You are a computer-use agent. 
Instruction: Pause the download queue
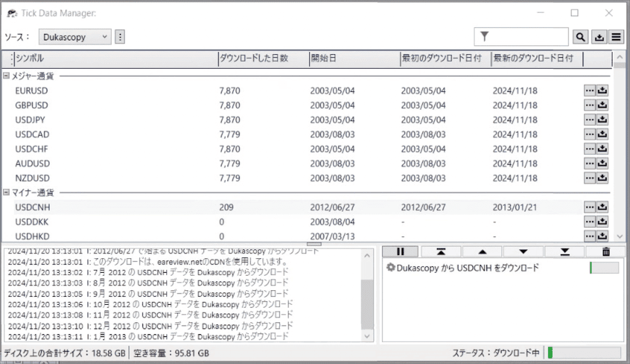click(x=400, y=251)
